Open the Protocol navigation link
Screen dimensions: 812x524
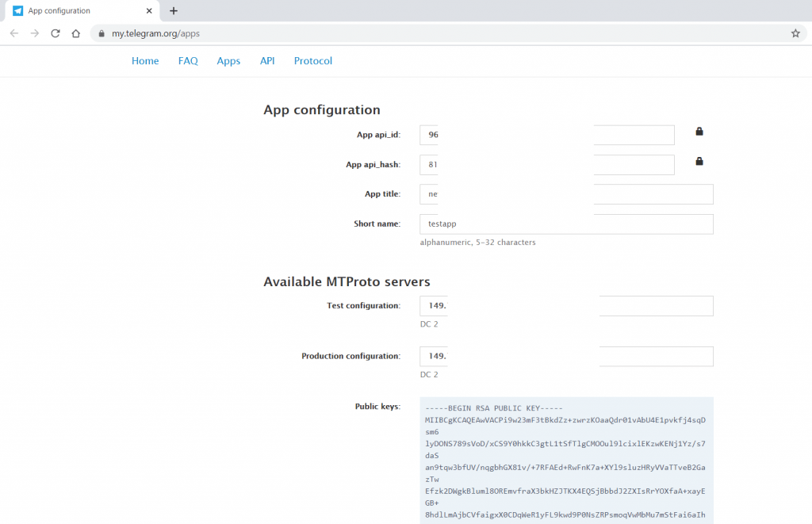[x=312, y=60]
